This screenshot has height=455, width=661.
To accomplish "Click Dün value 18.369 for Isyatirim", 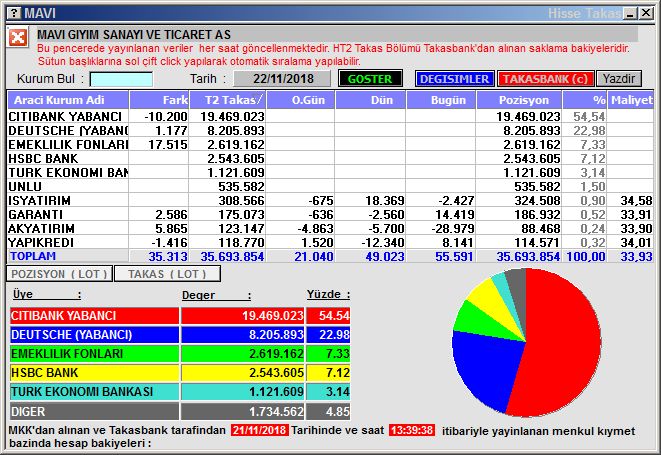I will (x=384, y=200).
